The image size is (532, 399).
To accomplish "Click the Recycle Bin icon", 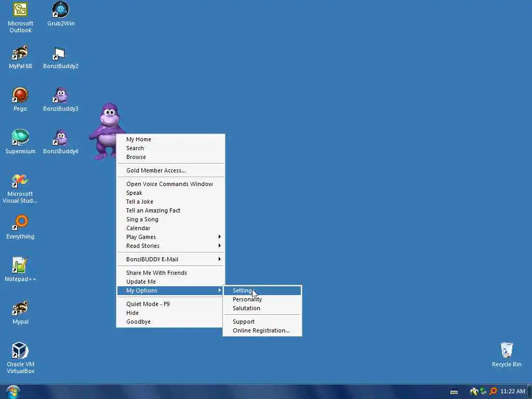I will (x=507, y=355).
